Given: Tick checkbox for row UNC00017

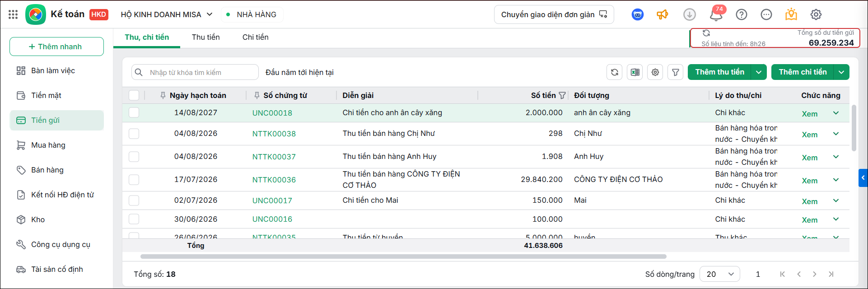Looking at the screenshot, I should coord(134,200).
